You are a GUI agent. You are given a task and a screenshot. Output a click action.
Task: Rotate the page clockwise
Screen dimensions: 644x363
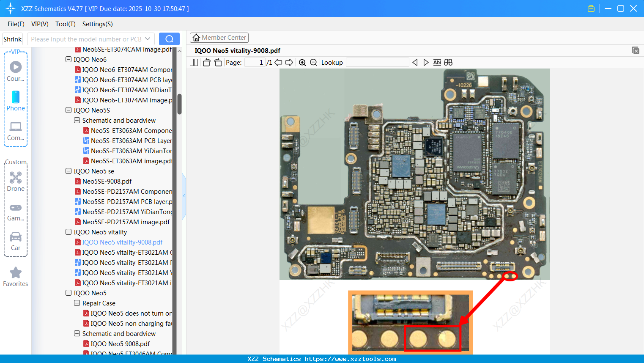218,63
